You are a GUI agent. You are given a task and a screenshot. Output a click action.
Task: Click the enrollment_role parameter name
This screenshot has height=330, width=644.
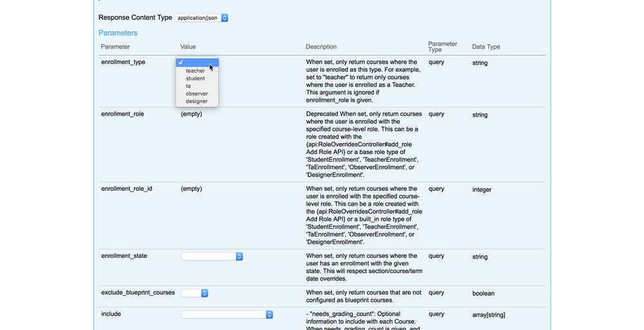pos(122,113)
